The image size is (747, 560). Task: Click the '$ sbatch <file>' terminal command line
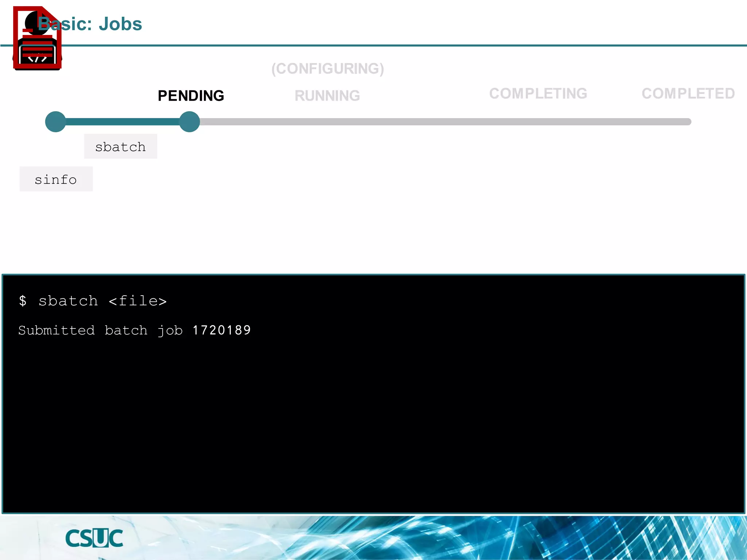click(x=93, y=301)
